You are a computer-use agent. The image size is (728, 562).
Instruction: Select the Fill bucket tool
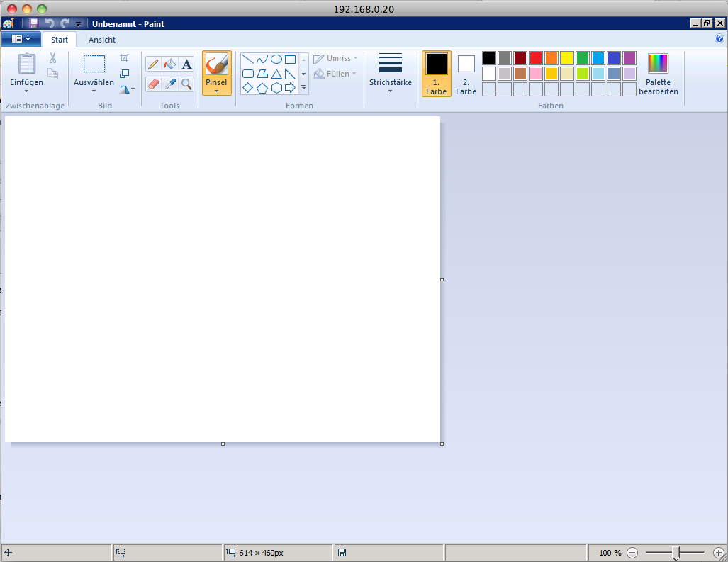click(169, 64)
